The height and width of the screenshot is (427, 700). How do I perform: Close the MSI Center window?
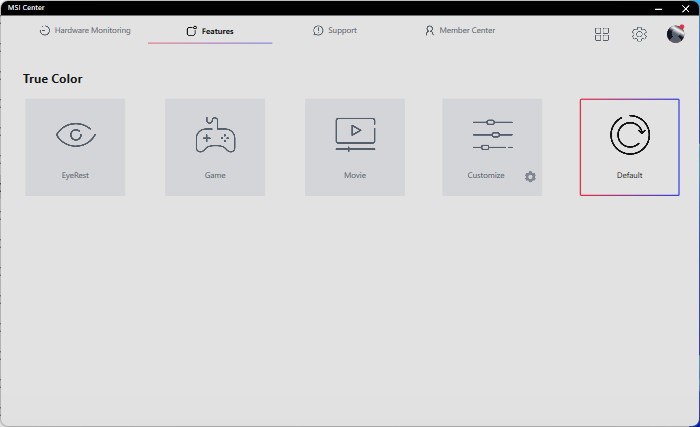pos(686,8)
